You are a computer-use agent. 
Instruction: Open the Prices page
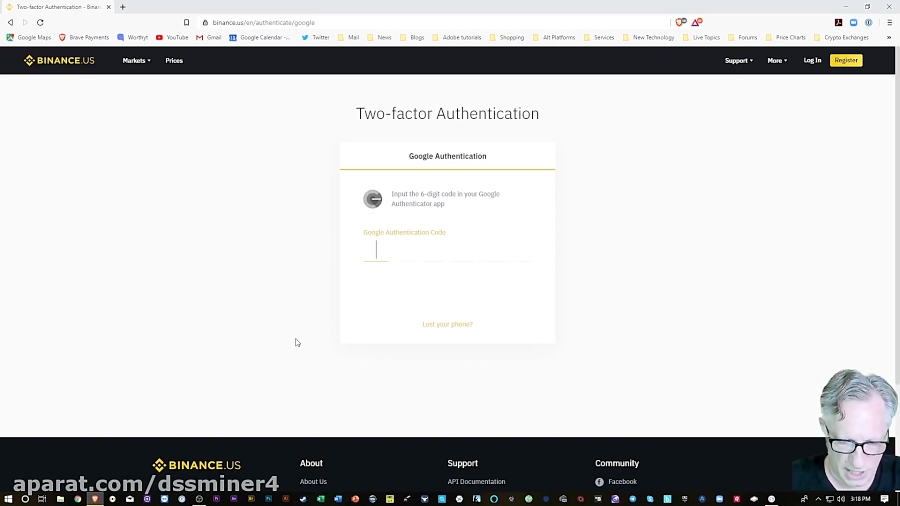[174, 60]
